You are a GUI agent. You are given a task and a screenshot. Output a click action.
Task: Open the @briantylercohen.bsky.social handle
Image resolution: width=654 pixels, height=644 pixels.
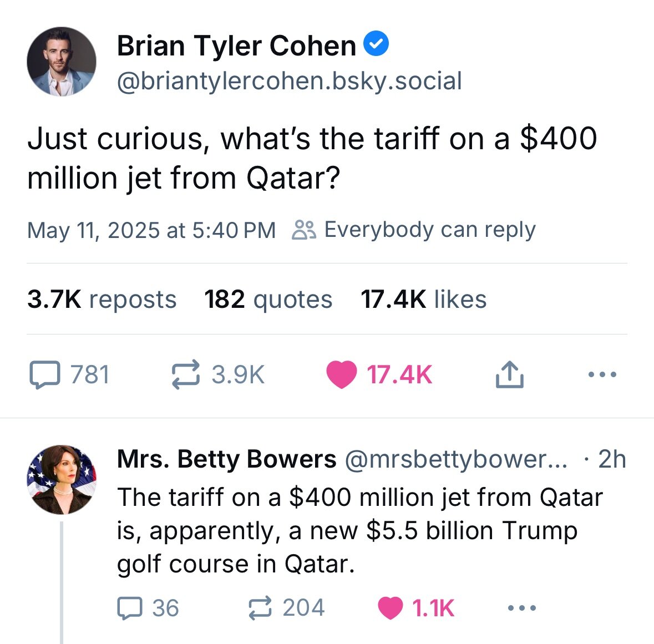(289, 81)
